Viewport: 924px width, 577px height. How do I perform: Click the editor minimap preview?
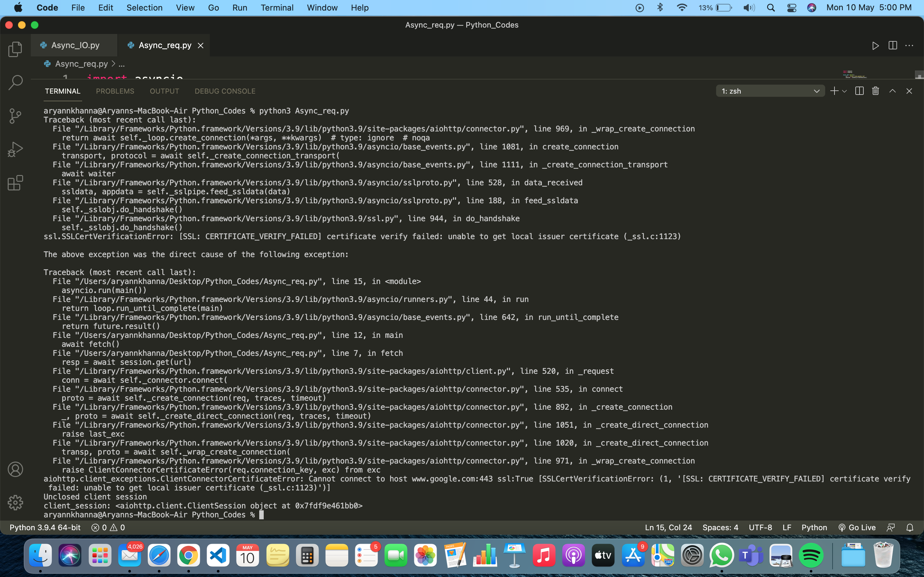(855, 74)
